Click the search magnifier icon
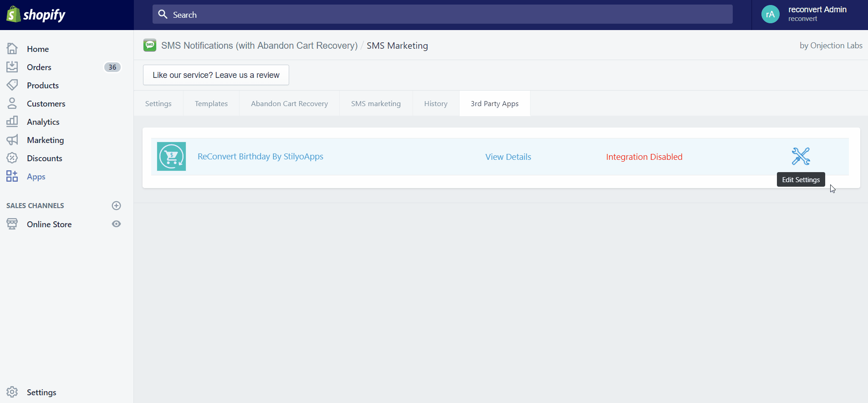 pos(163,15)
